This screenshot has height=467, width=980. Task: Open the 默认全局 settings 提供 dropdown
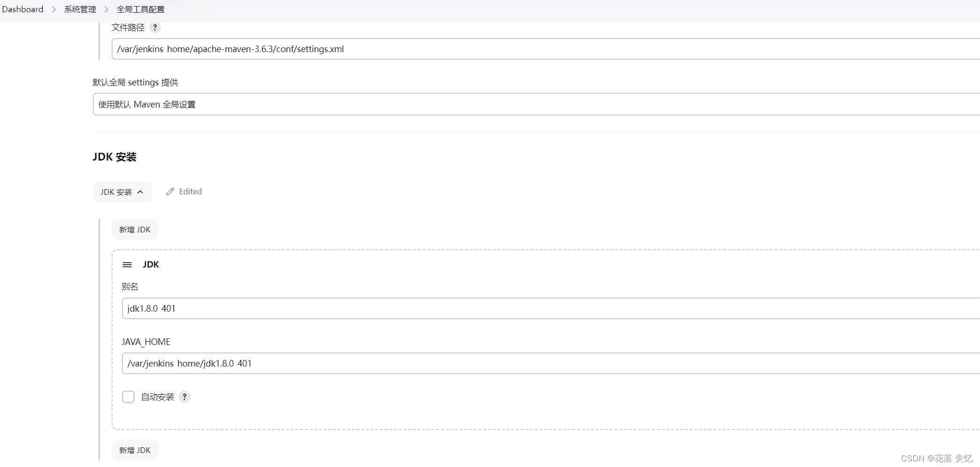[536, 104]
